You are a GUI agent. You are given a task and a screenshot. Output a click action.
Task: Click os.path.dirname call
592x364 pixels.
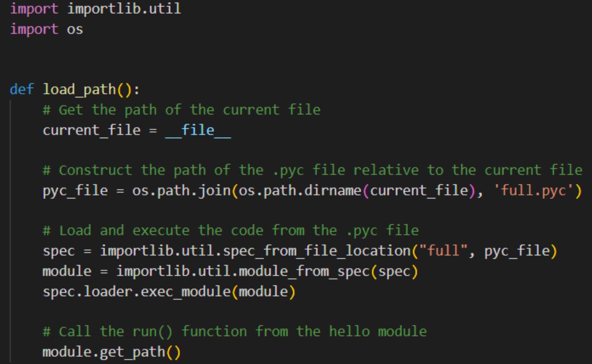pyautogui.click(x=300, y=190)
